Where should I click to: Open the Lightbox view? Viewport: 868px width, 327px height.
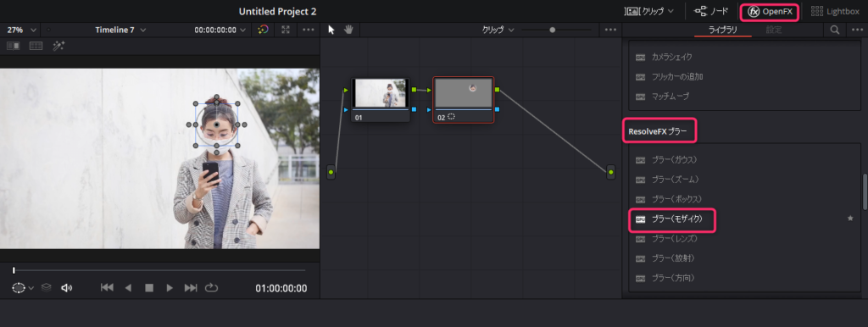835,11
